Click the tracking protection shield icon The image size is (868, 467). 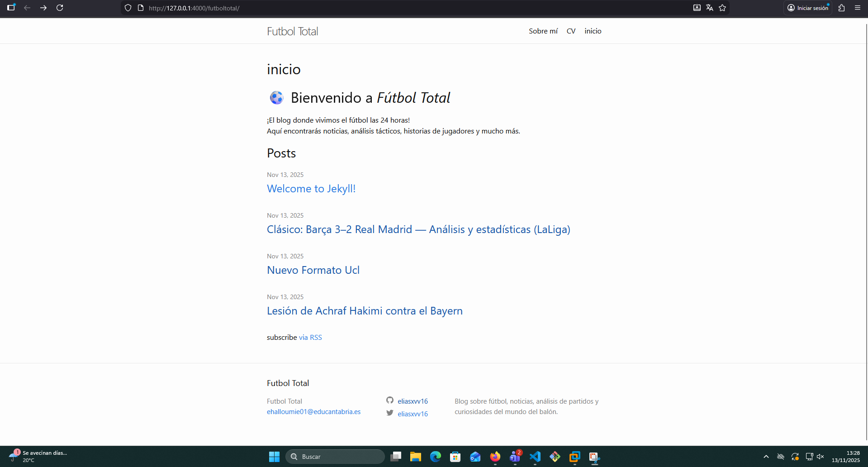(128, 8)
